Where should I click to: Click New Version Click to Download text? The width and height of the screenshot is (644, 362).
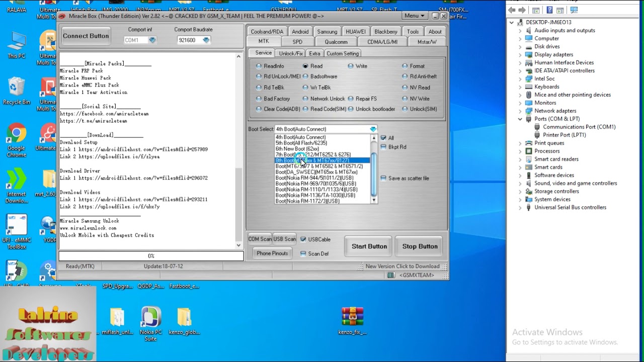(x=403, y=266)
